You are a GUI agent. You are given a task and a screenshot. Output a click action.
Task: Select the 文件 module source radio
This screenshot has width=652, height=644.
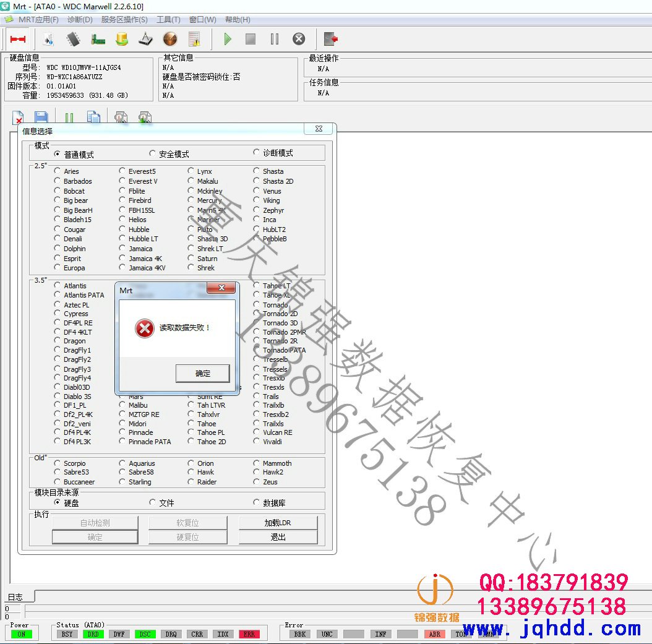152,503
